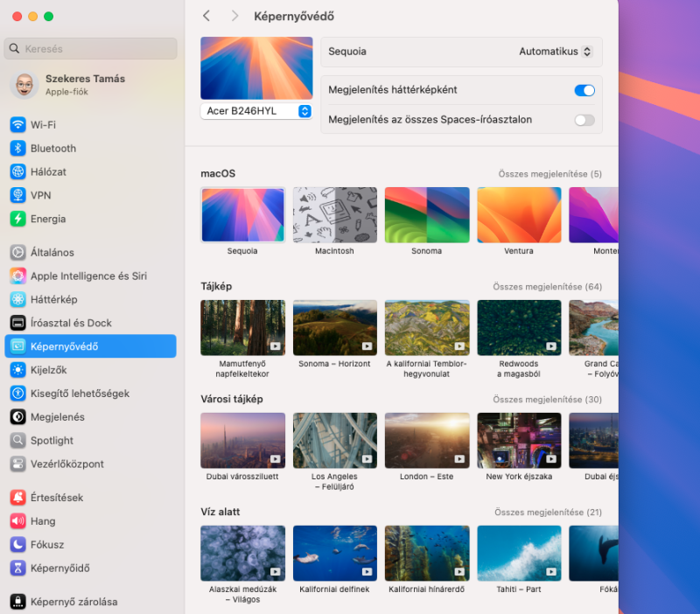Image resolution: width=700 pixels, height=614 pixels.
Task: Open the Acer B246HYL display dropdown
Action: [256, 111]
